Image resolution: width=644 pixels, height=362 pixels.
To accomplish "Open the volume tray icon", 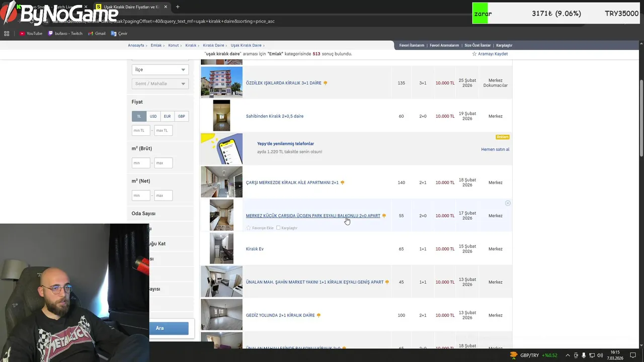I will [600, 355].
